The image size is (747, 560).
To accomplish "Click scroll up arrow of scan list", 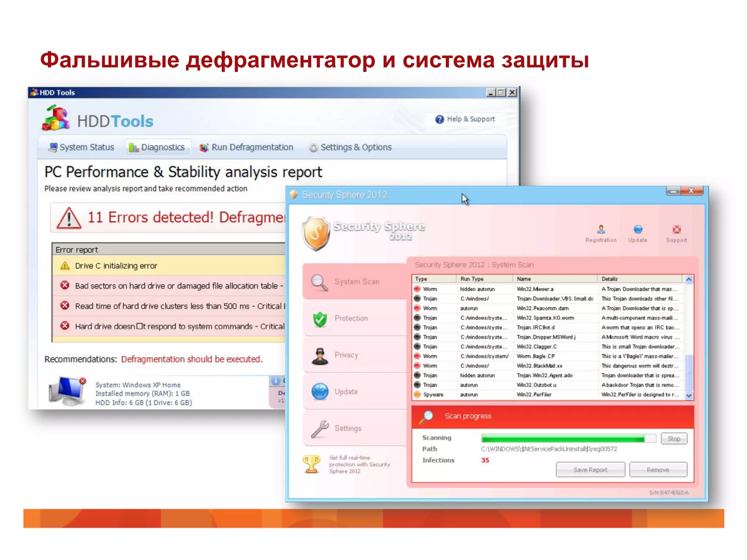I will pos(689,280).
